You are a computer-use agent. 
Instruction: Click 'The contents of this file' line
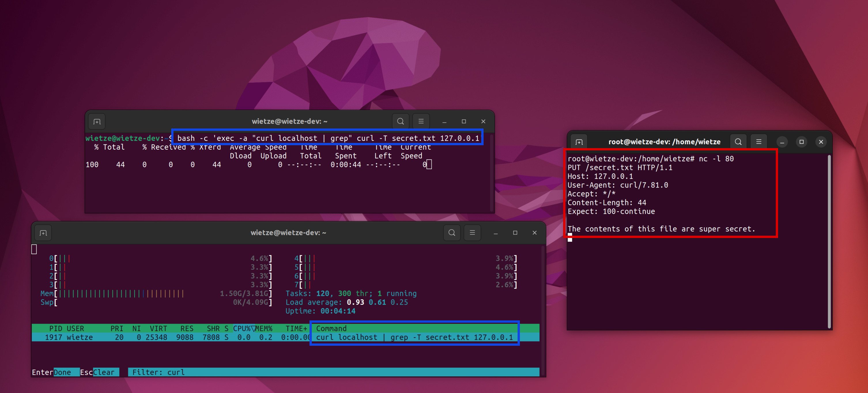click(x=661, y=229)
